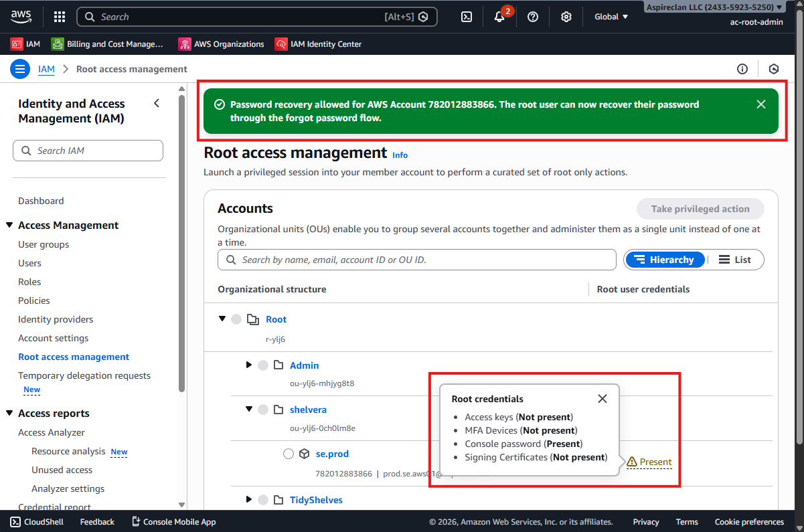Click the IAM breadcrumb link
The width and height of the screenshot is (804, 532).
click(x=46, y=69)
